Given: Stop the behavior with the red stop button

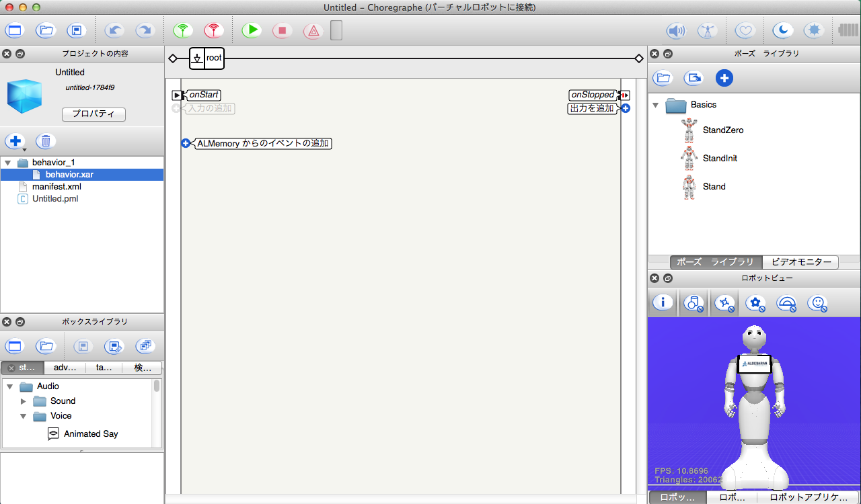Looking at the screenshot, I should point(283,30).
